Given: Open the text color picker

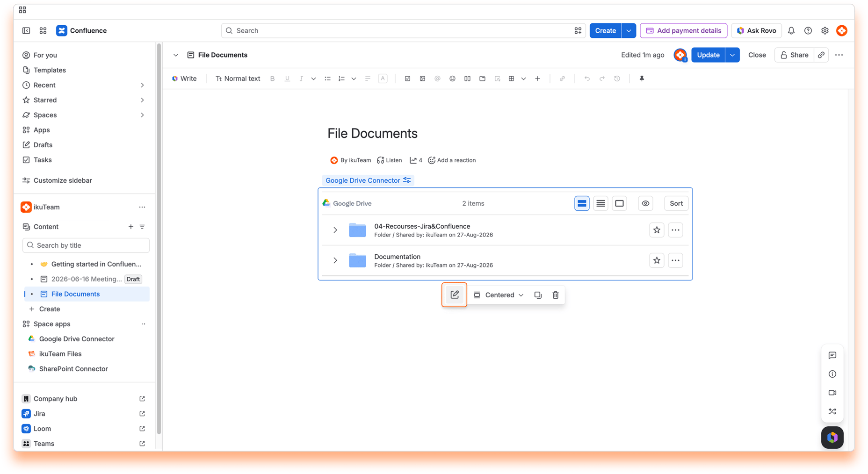Looking at the screenshot, I should pos(383,79).
